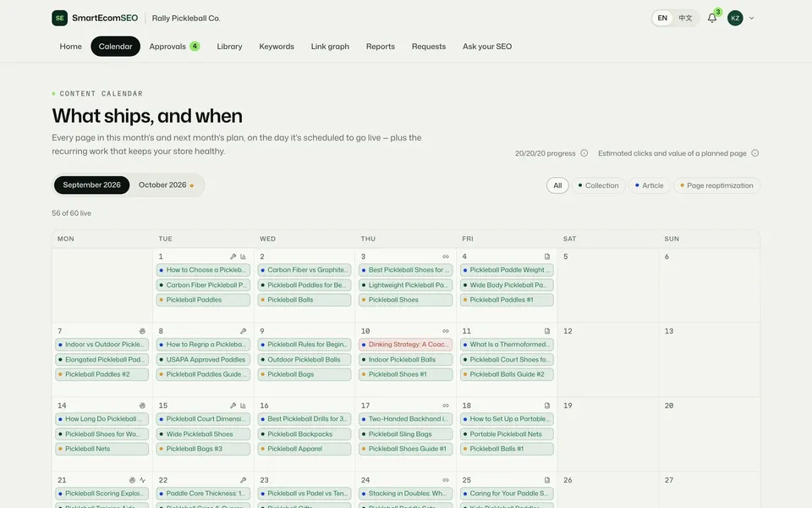Go to the Home tab
This screenshot has width=812, height=508.
[70, 47]
